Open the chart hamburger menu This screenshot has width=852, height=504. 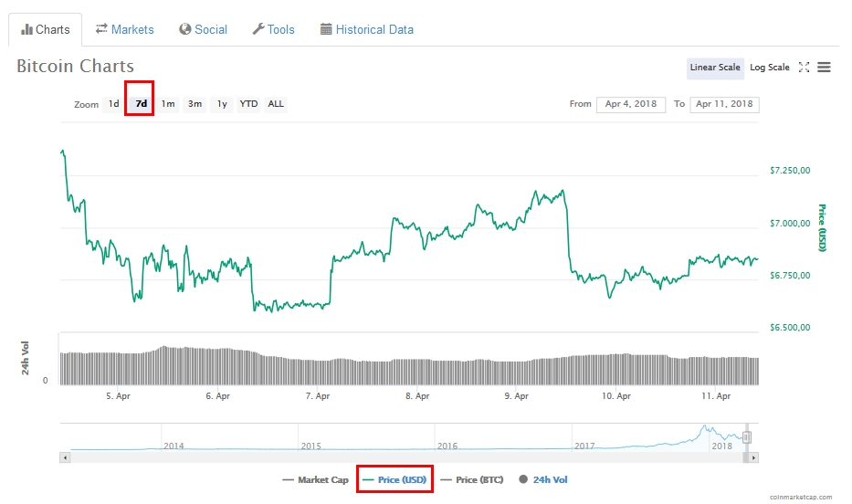pyautogui.click(x=825, y=68)
